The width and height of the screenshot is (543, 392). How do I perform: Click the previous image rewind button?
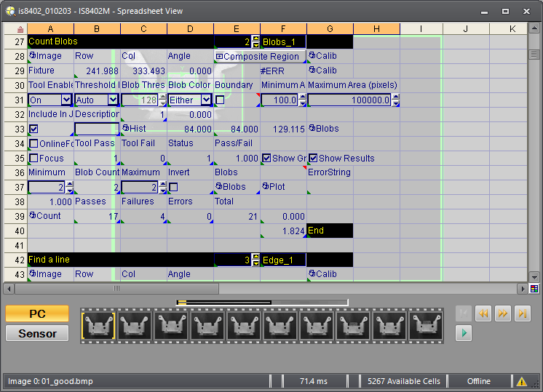483,313
